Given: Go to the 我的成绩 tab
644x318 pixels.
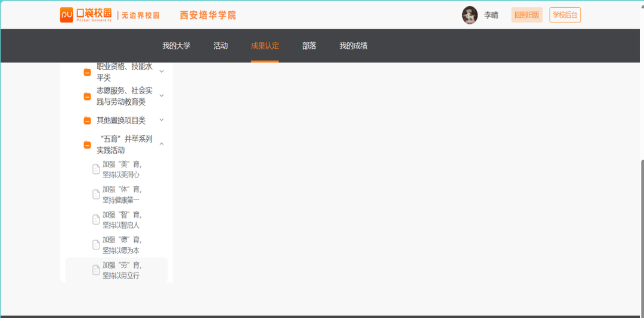Looking at the screenshot, I should [x=353, y=46].
